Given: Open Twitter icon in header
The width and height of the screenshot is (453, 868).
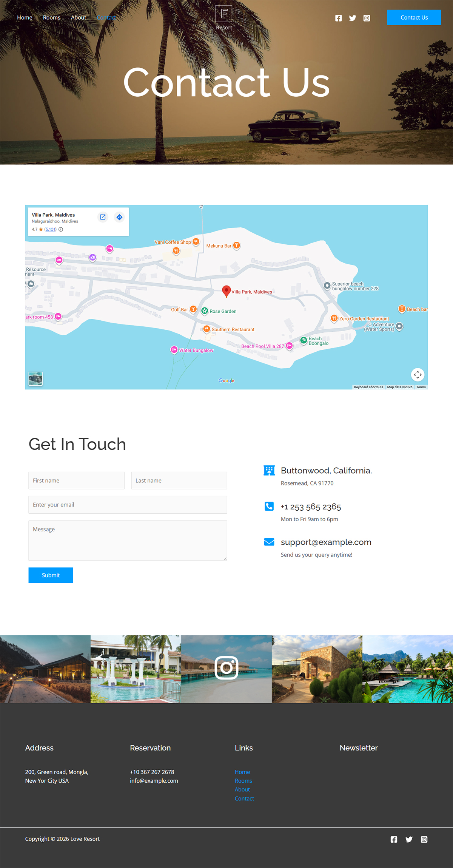Looking at the screenshot, I should 353,18.
